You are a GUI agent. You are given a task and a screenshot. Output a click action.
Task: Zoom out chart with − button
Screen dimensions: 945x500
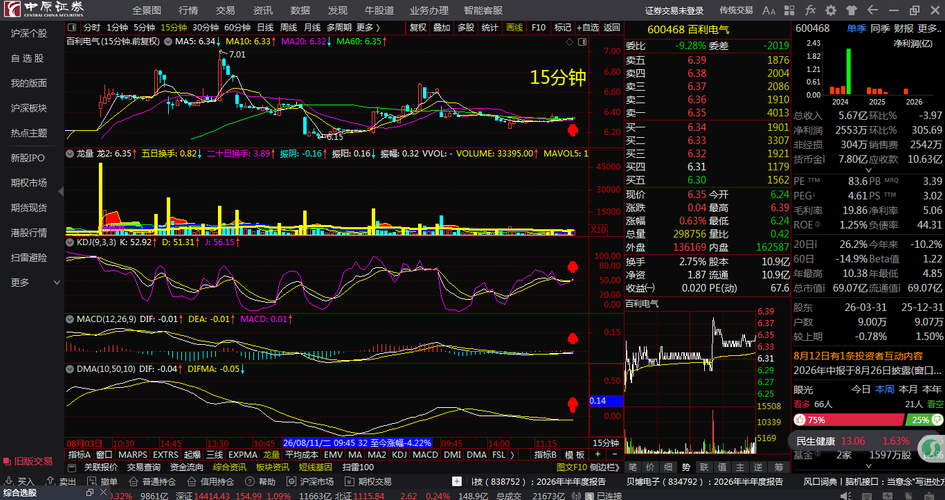[615, 455]
